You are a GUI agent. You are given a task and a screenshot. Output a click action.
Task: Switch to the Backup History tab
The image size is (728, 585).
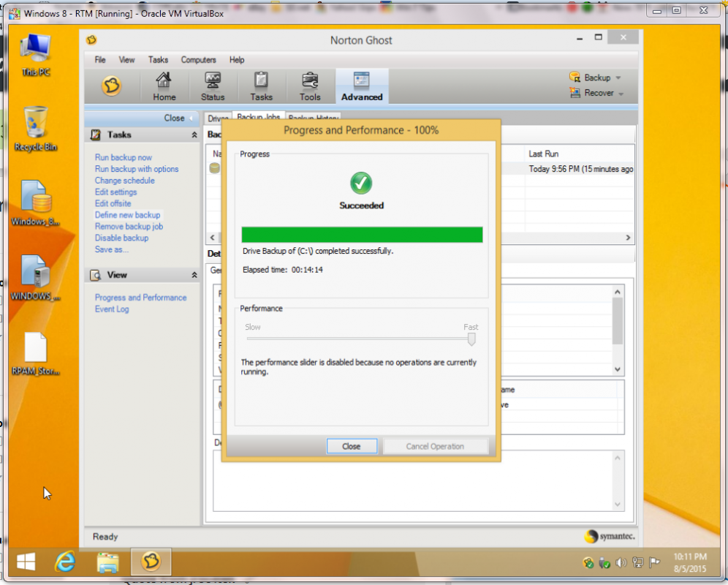pyautogui.click(x=314, y=118)
